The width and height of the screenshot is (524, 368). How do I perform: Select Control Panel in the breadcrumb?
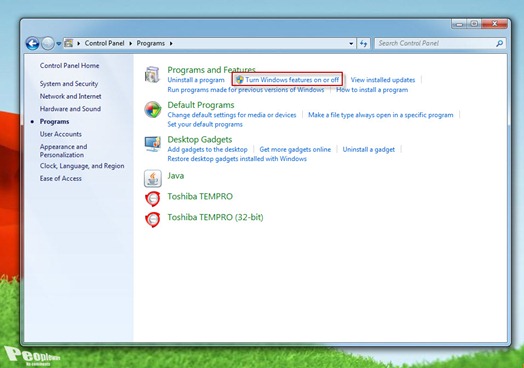104,43
